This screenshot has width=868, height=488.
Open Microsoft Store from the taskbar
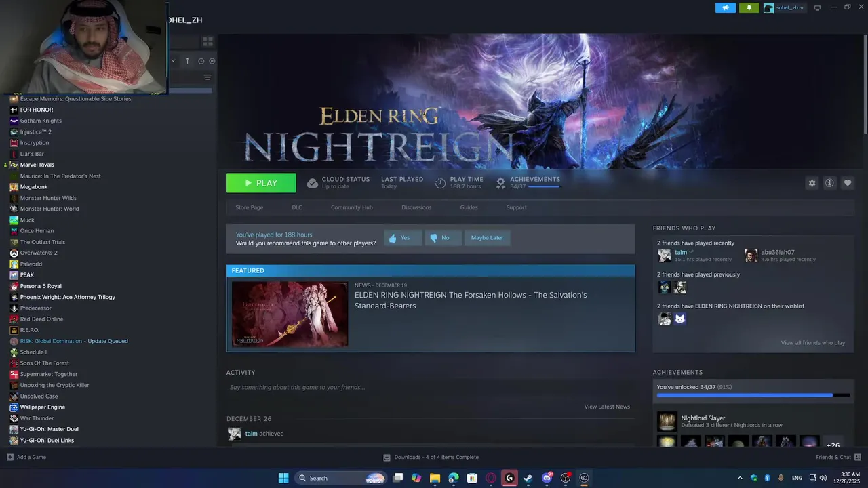pyautogui.click(x=472, y=478)
